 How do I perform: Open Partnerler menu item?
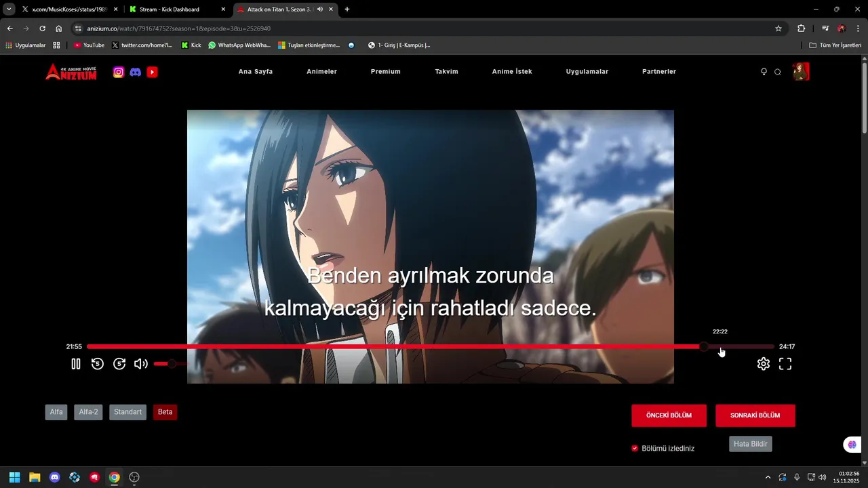[659, 72]
